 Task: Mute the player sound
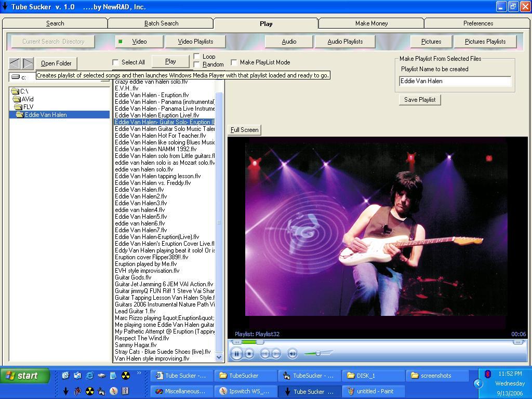292,353
